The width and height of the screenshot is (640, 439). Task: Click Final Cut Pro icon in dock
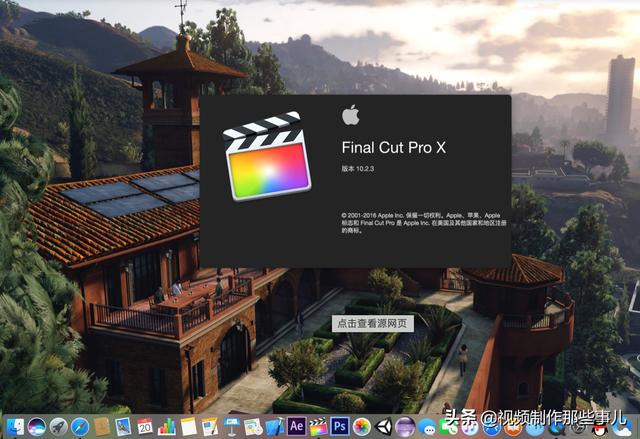(x=318, y=427)
